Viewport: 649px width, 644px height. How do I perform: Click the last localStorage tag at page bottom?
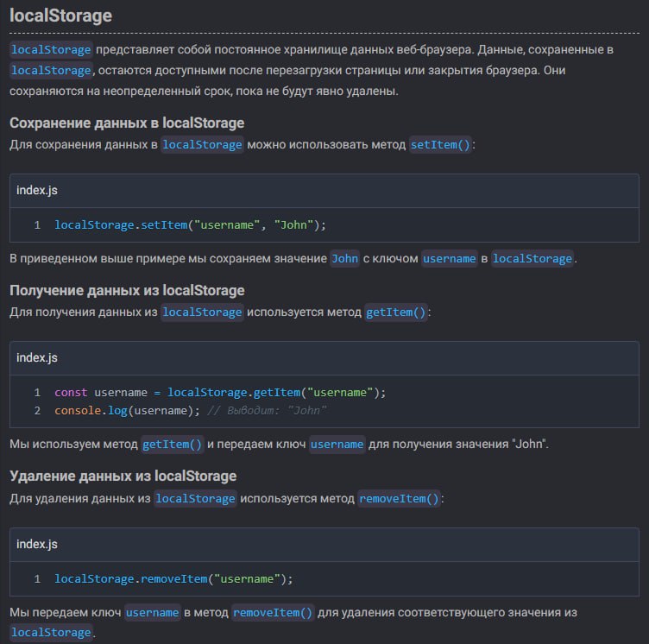51,633
